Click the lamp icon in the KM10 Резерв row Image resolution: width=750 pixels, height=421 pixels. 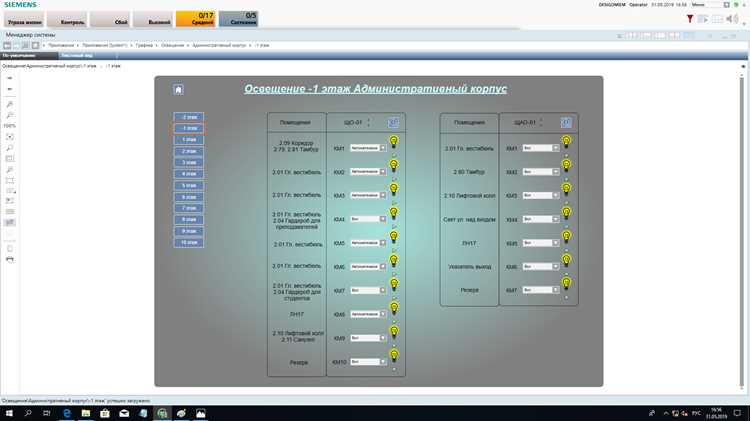394,355
